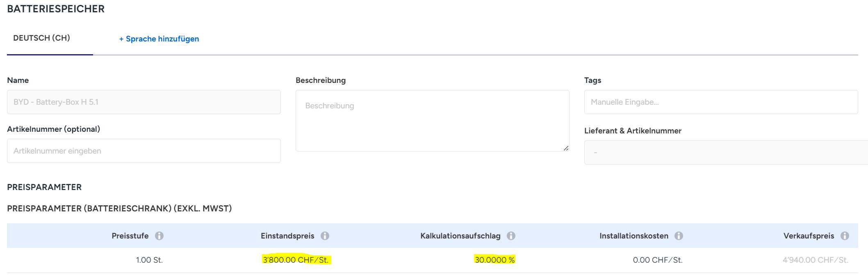868x275 pixels.
Task: Click inside the Beschreibung text area
Action: coord(432,121)
